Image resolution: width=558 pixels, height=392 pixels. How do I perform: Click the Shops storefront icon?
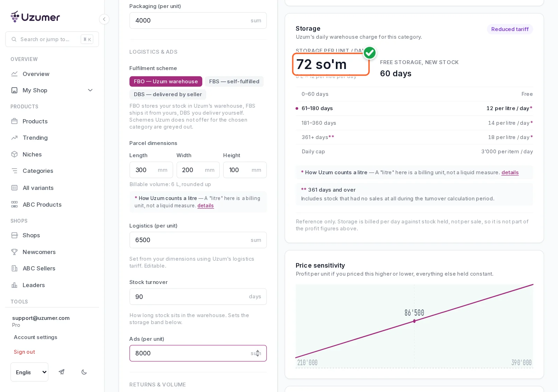(x=14, y=235)
